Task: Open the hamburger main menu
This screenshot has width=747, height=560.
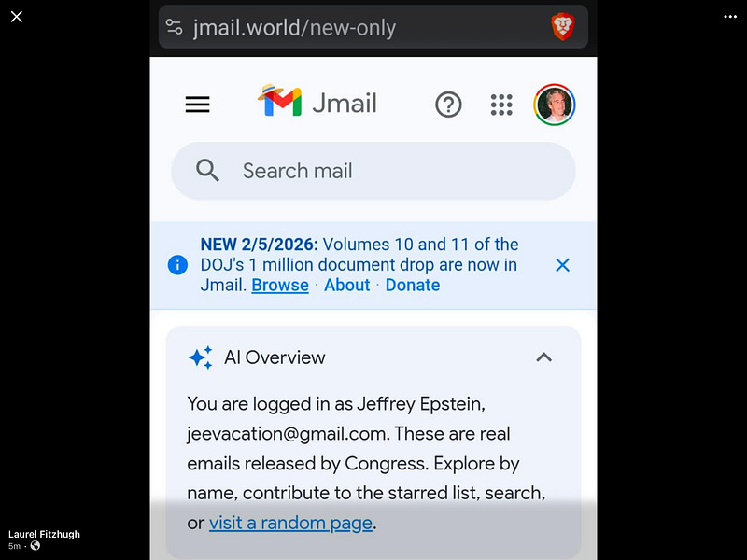Action: [x=198, y=105]
